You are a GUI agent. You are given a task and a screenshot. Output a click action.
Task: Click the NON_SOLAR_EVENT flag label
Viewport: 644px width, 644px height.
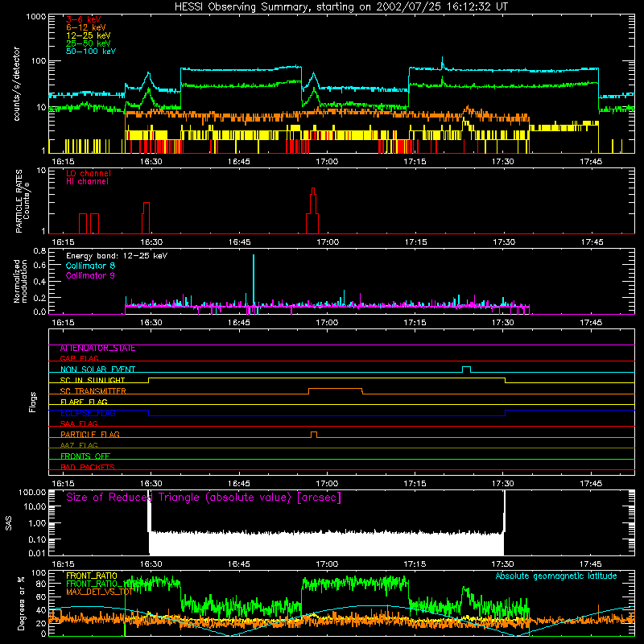point(97,369)
